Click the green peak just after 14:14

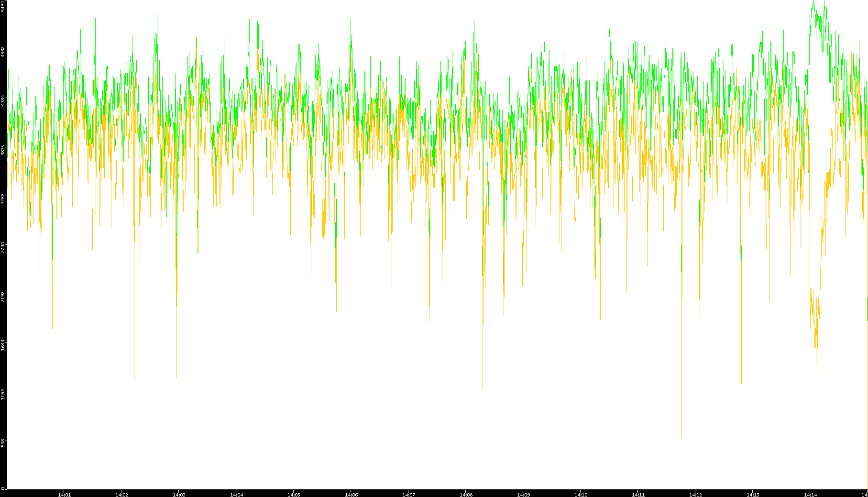(813, 3)
